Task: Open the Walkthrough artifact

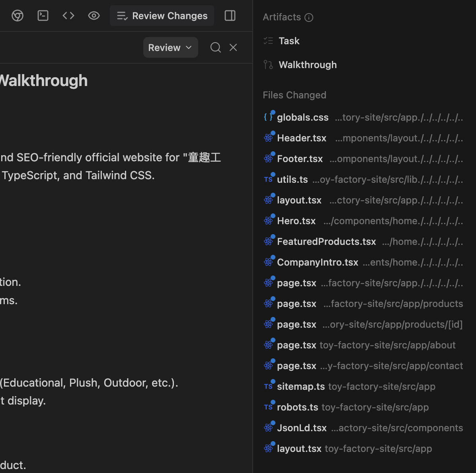Action: click(x=308, y=65)
